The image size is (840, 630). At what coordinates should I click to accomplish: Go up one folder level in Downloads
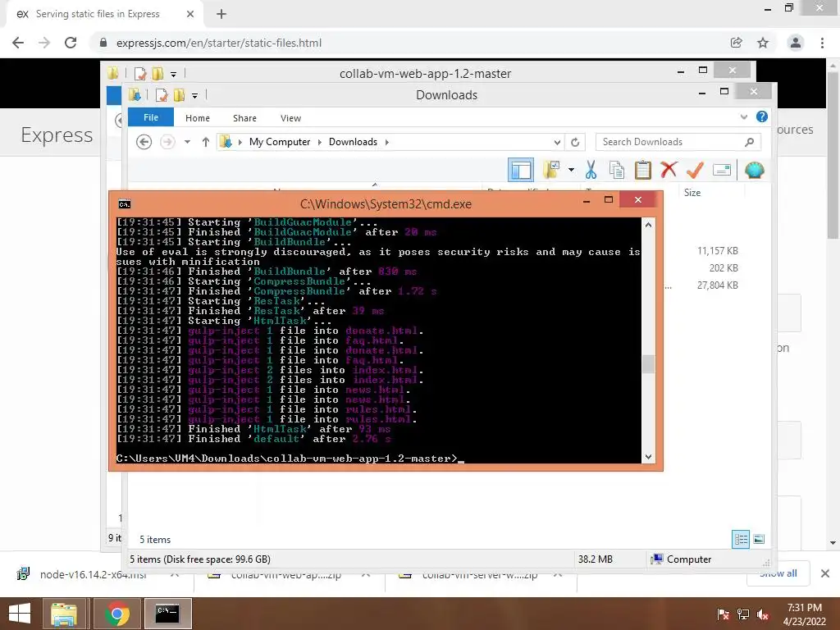(206, 142)
